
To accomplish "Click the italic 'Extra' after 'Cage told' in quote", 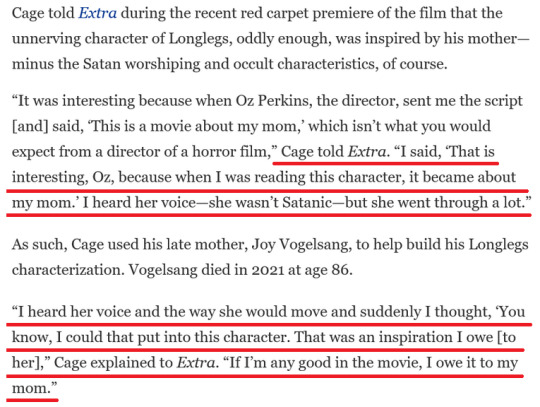I will click(368, 152).
